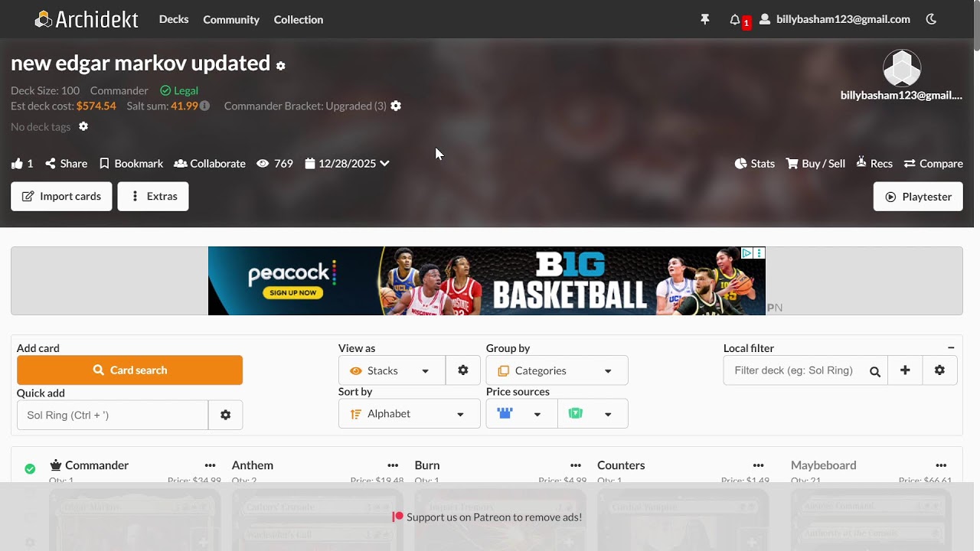980x551 pixels.
Task: Collapse the toolbar with minus icon
Action: [x=951, y=348]
